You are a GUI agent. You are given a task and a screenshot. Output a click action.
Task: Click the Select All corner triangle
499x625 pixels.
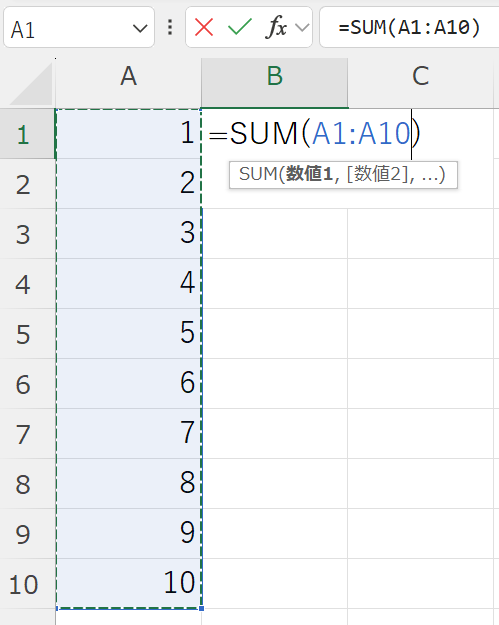point(30,84)
